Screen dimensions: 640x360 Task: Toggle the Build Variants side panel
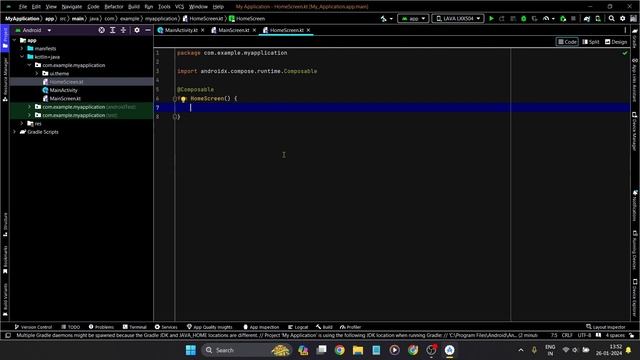tap(5, 300)
